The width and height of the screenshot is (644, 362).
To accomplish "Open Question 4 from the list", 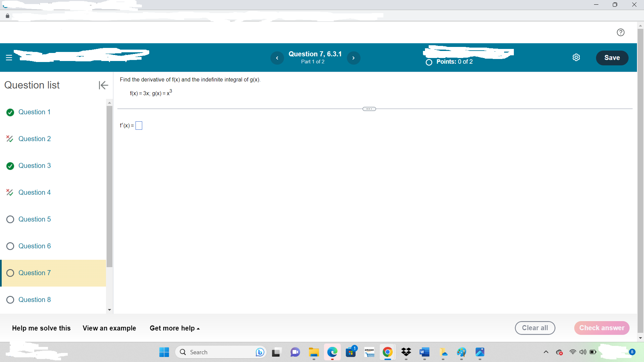I will pos(35,192).
